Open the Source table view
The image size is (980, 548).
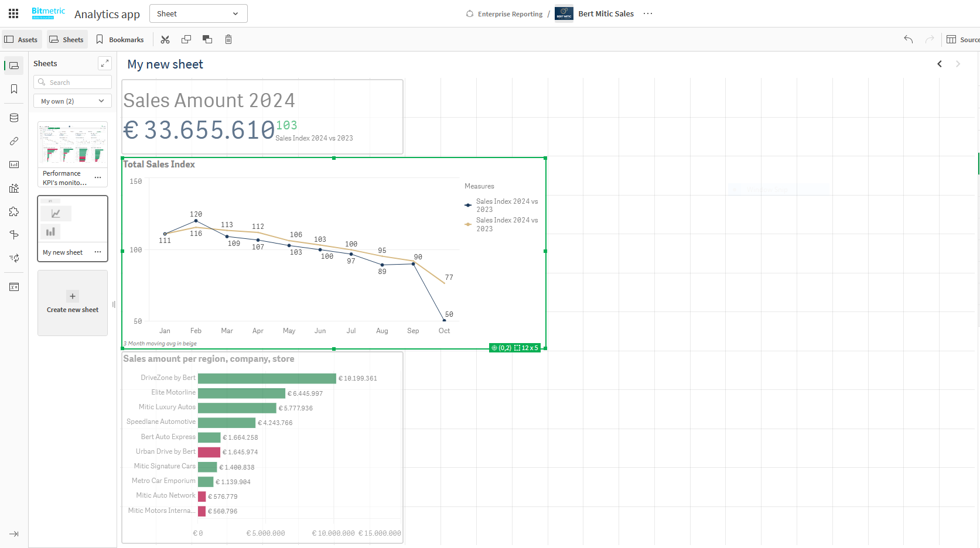point(963,39)
